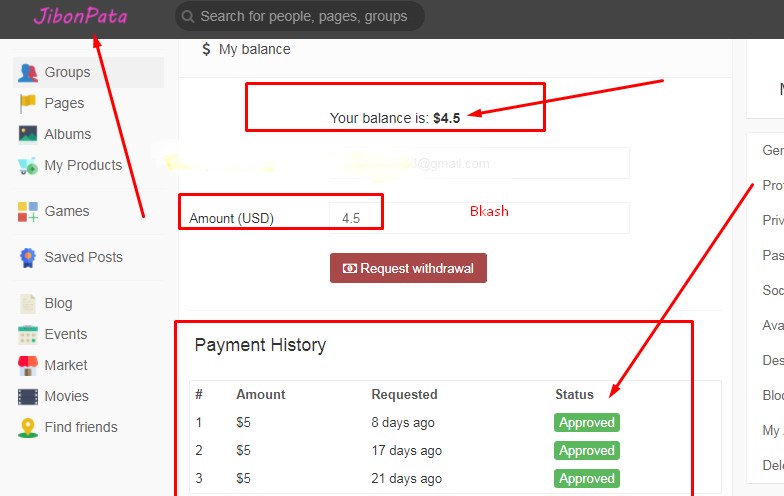Click the Games icon in sidebar
Viewport: 784px width, 496px height.
click(x=28, y=211)
